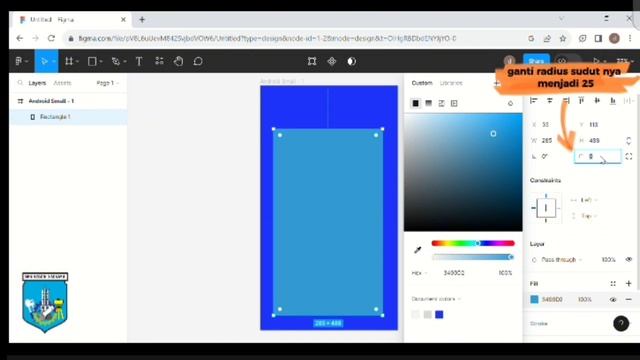Image resolution: width=640 pixels, height=360 pixels.
Task: Open the Frame tool options arrow
Action: pos(77,62)
